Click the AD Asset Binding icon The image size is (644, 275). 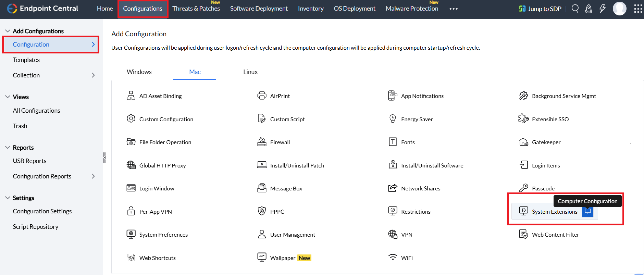tap(131, 96)
